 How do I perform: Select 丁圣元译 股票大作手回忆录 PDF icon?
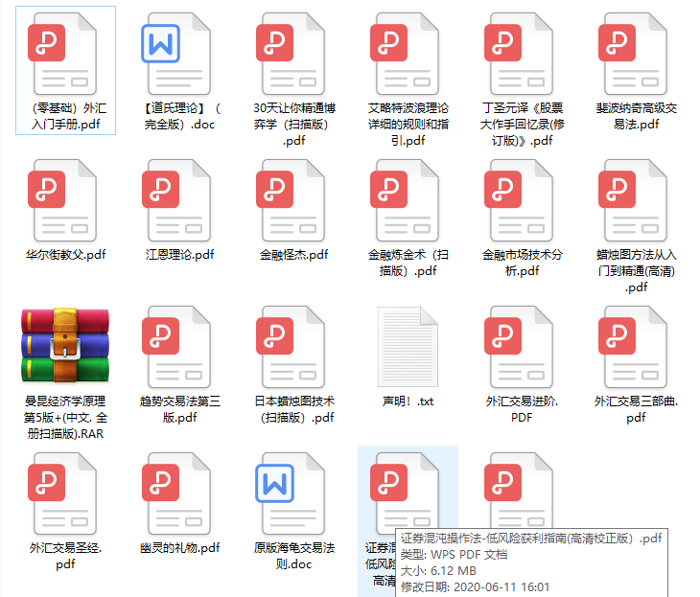click(x=519, y=54)
